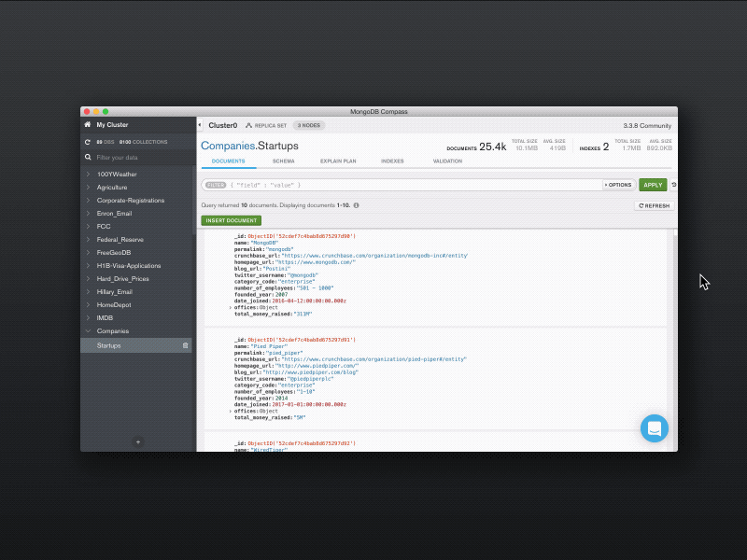Click the plus icon to create a database
747x560 pixels.
click(138, 441)
